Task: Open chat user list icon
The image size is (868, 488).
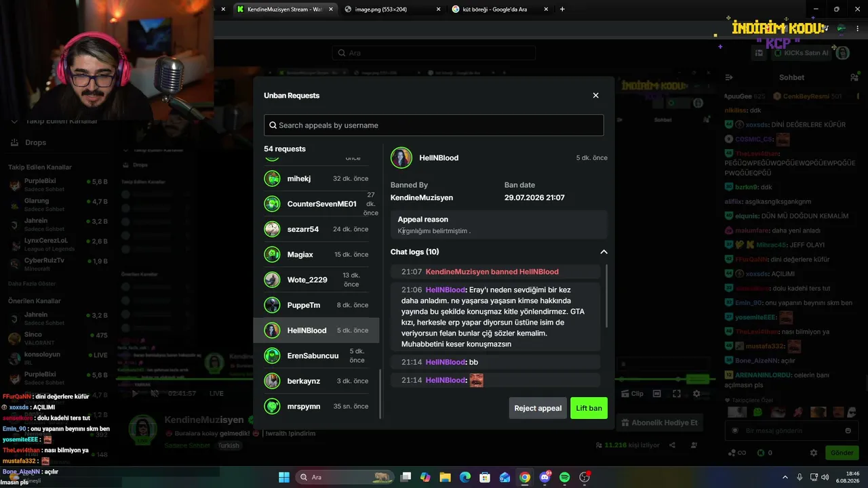Action: pyautogui.click(x=854, y=77)
